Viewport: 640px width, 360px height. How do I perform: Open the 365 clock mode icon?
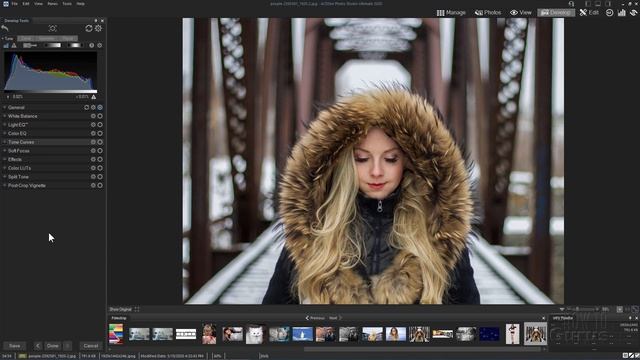coord(609,13)
